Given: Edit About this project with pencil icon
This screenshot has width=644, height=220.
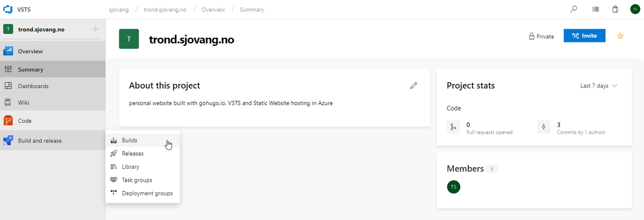Looking at the screenshot, I should click(x=414, y=86).
